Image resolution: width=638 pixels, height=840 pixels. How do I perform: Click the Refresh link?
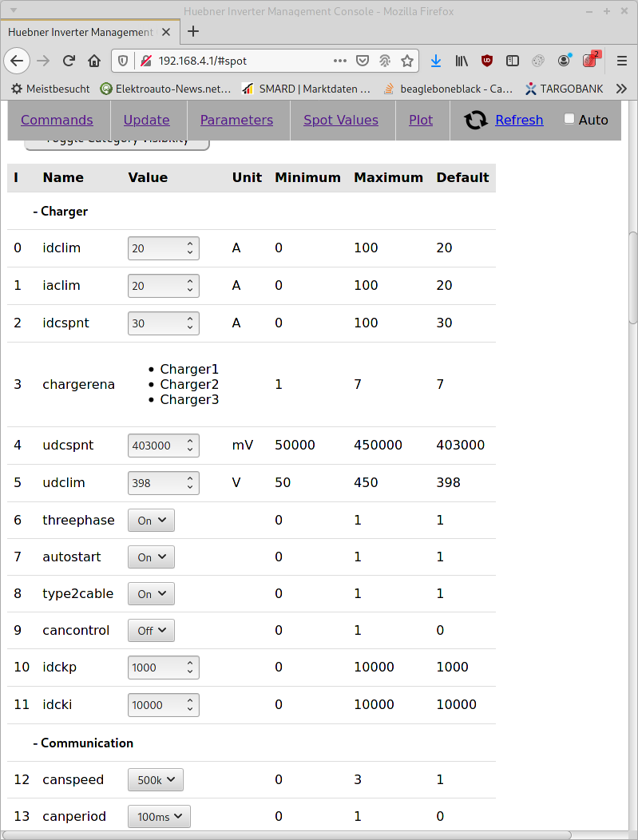click(519, 120)
